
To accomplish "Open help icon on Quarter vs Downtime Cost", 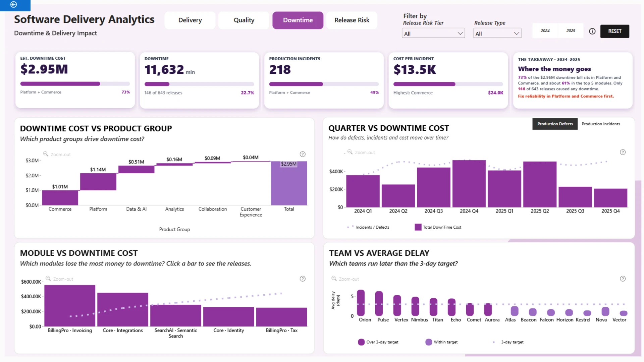I will tap(623, 152).
